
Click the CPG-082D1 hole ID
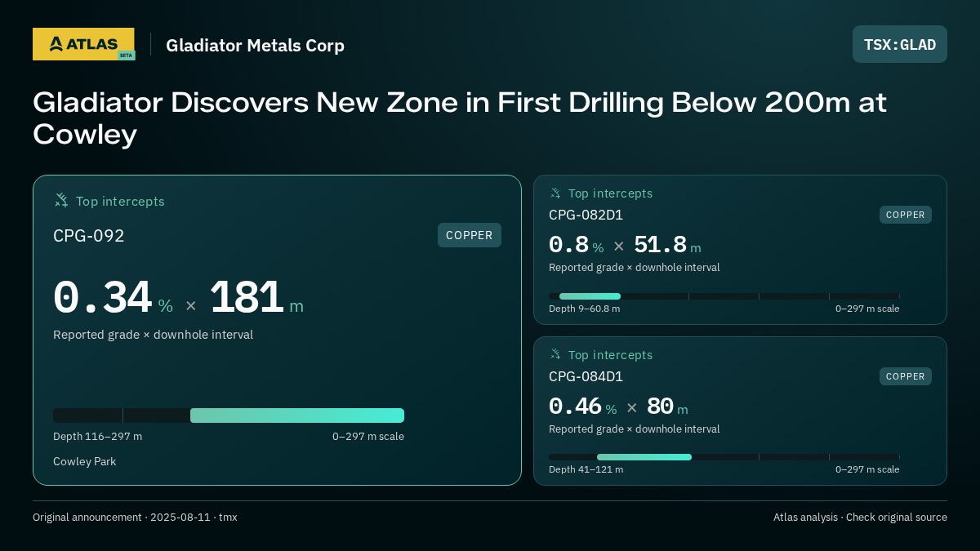pyautogui.click(x=586, y=215)
